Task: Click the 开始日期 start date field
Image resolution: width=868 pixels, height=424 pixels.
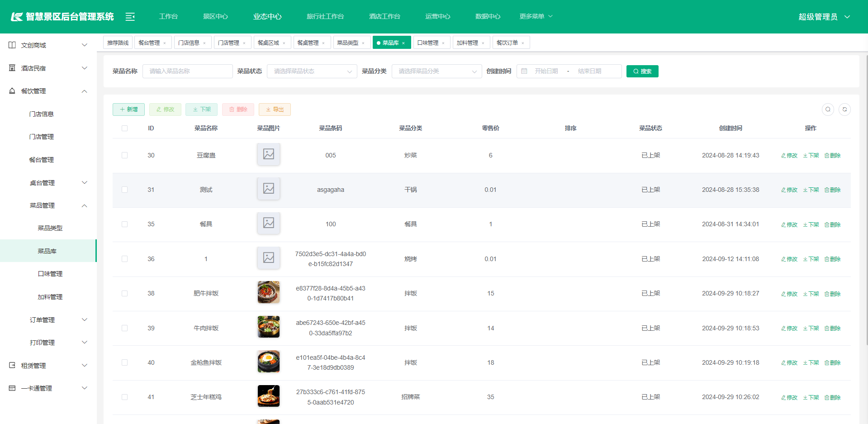Action: [x=546, y=71]
